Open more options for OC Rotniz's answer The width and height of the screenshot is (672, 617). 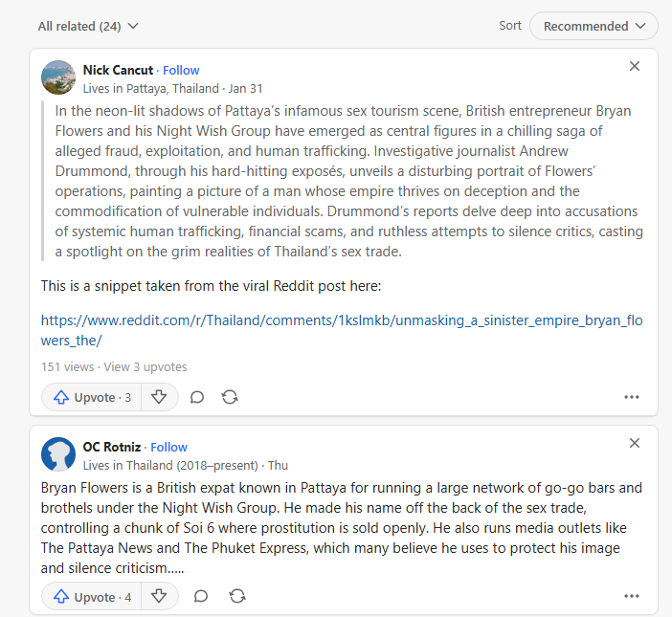coord(632,596)
